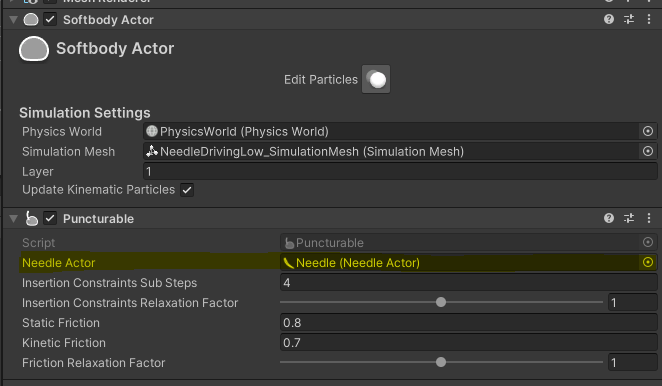This screenshot has height=386, width=662.
Task: Click the Kinetic Friction label
Action: coord(64,343)
